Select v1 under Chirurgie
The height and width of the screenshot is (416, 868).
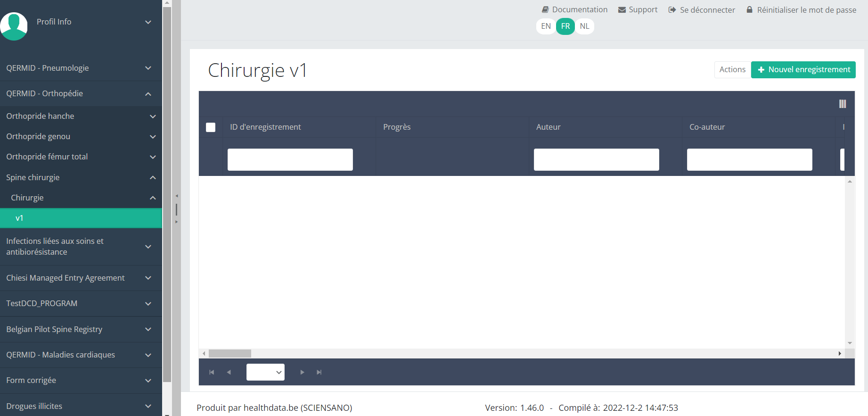pyautogui.click(x=80, y=218)
